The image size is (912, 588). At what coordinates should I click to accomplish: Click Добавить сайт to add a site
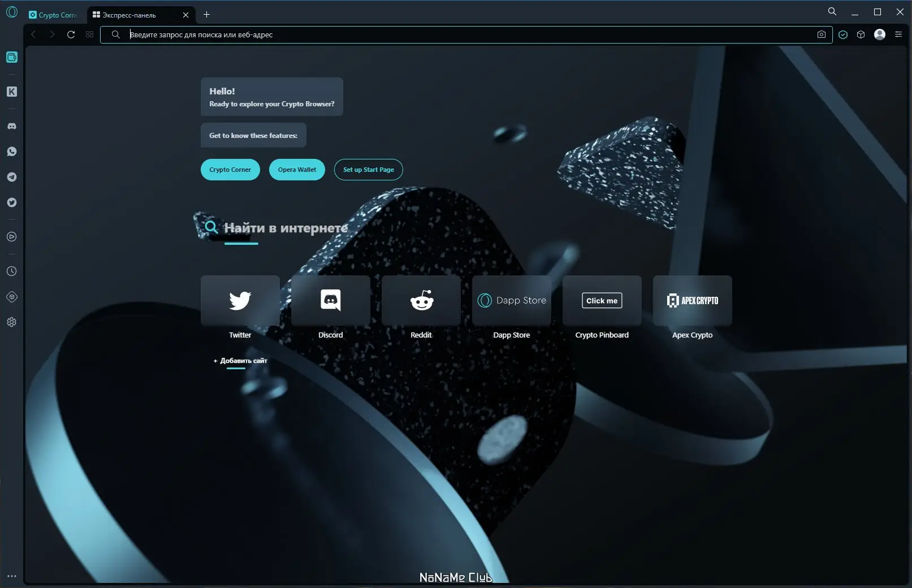click(240, 361)
